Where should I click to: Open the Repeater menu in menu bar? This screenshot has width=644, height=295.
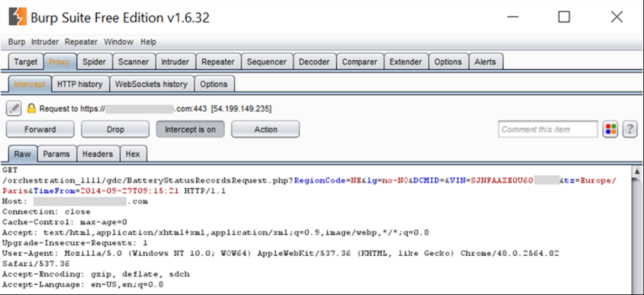coord(81,42)
